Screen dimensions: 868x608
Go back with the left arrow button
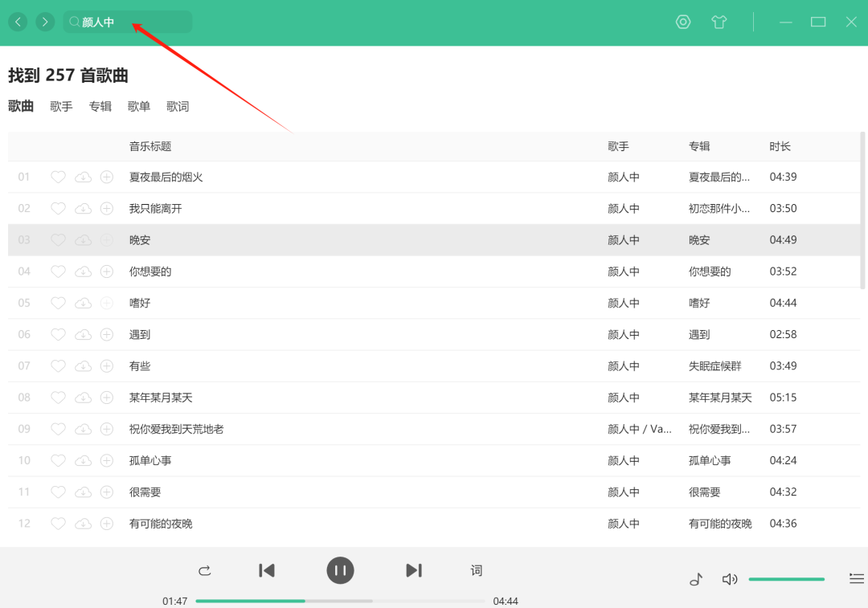click(x=18, y=22)
